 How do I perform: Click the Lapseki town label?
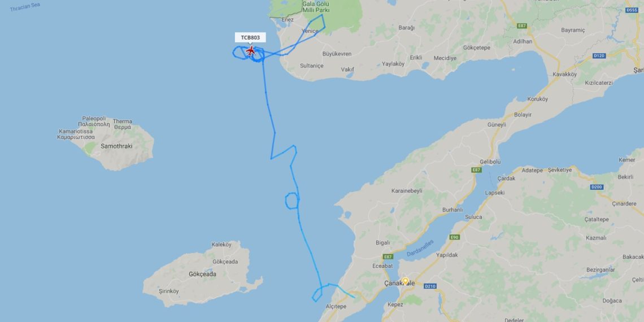click(x=494, y=192)
